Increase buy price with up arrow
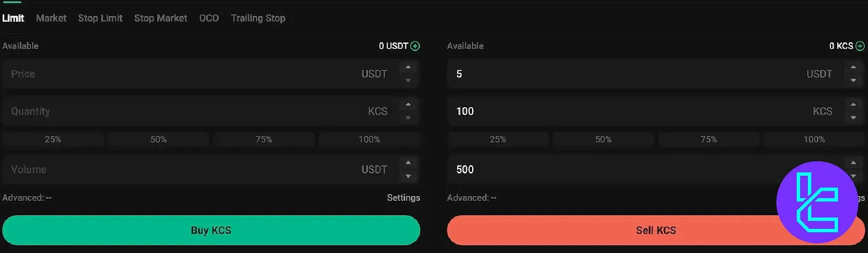 [408, 67]
